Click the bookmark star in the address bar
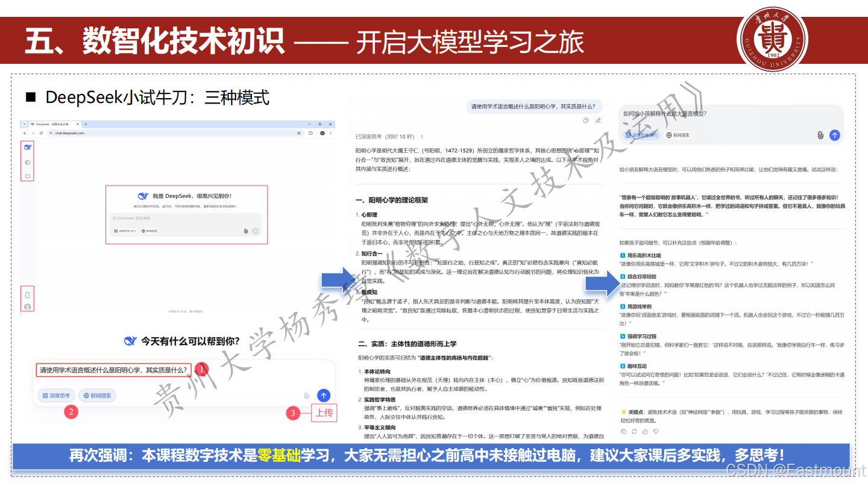868x486 pixels. [300, 133]
